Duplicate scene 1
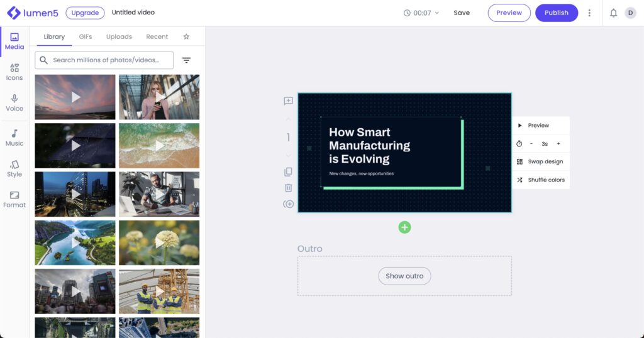The width and height of the screenshot is (644, 338). [x=288, y=172]
